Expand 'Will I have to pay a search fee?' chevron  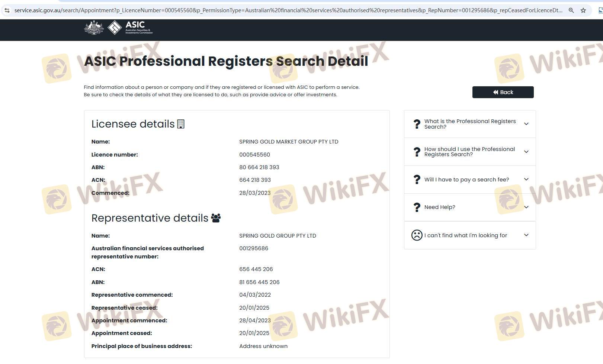pos(526,179)
